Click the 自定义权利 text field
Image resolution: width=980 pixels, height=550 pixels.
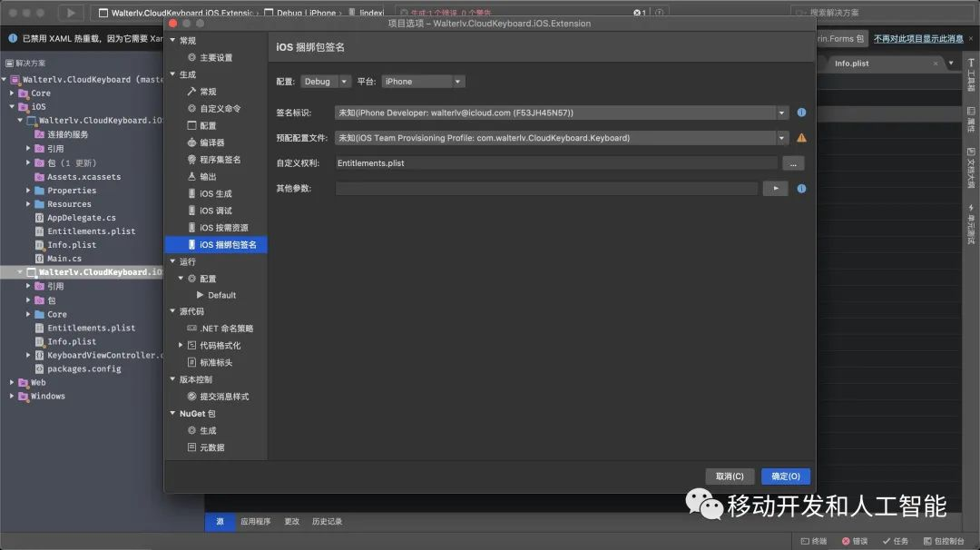coord(556,163)
